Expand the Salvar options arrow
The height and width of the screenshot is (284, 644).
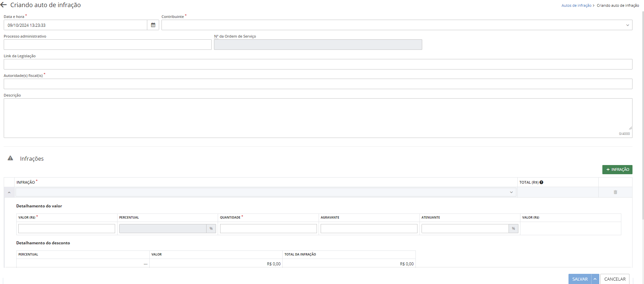(595, 279)
